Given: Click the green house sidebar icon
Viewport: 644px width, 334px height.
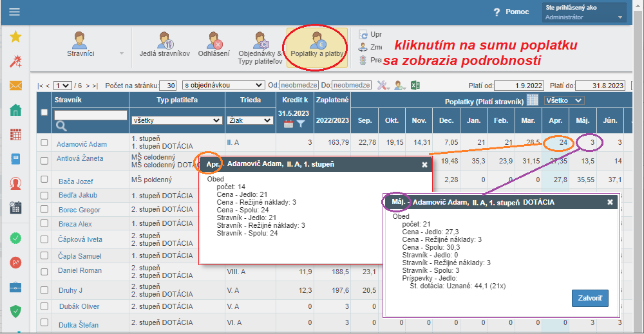Looking at the screenshot, I should [x=15, y=110].
